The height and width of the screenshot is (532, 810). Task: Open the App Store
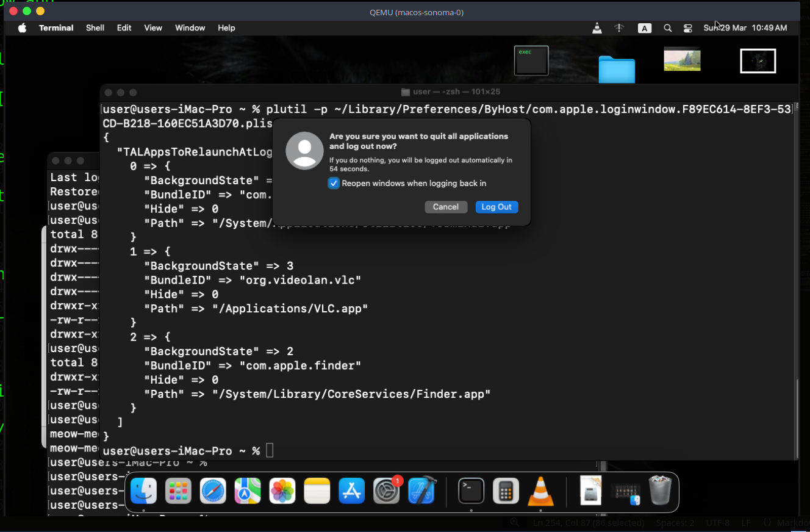coord(351,492)
